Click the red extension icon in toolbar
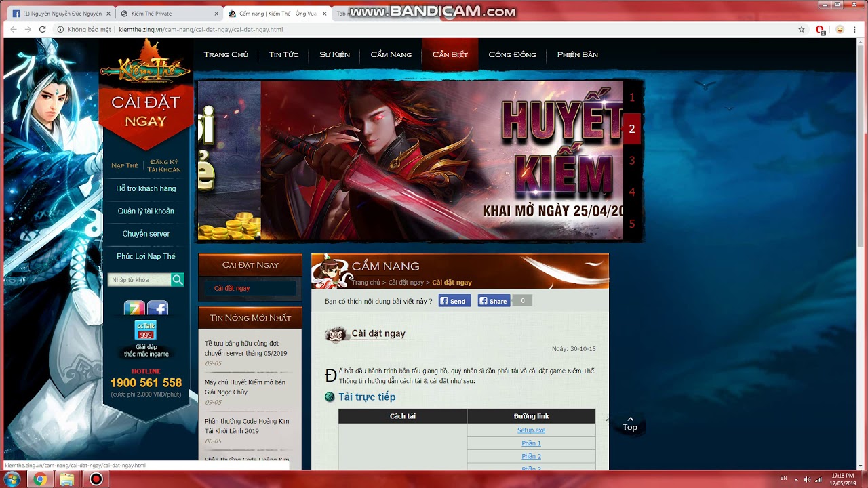Image resolution: width=868 pixels, height=488 pixels. [x=821, y=30]
